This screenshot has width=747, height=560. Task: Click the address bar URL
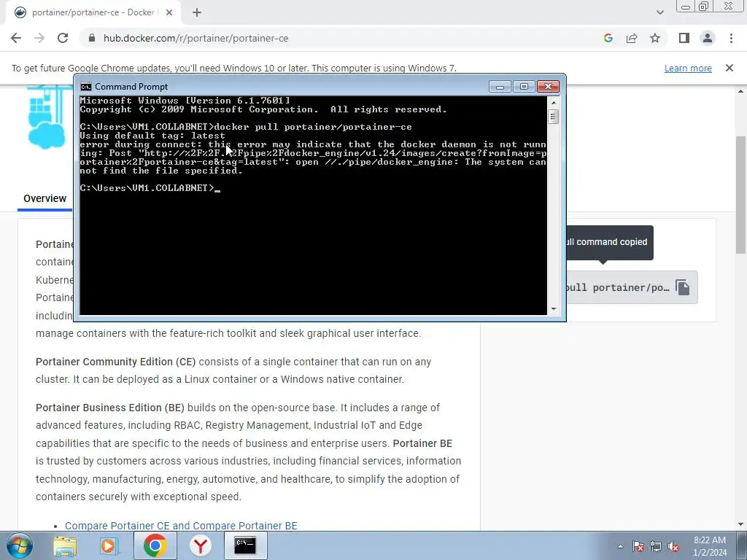pos(196,38)
